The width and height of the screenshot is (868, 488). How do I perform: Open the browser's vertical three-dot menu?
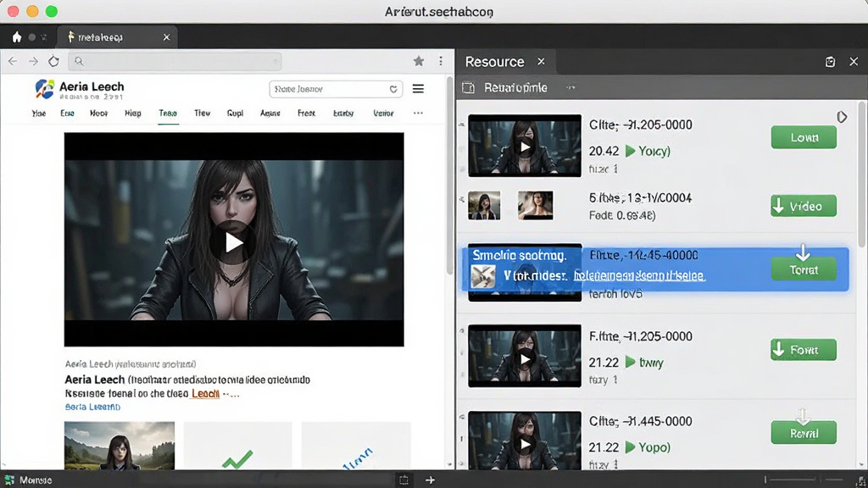(441, 61)
